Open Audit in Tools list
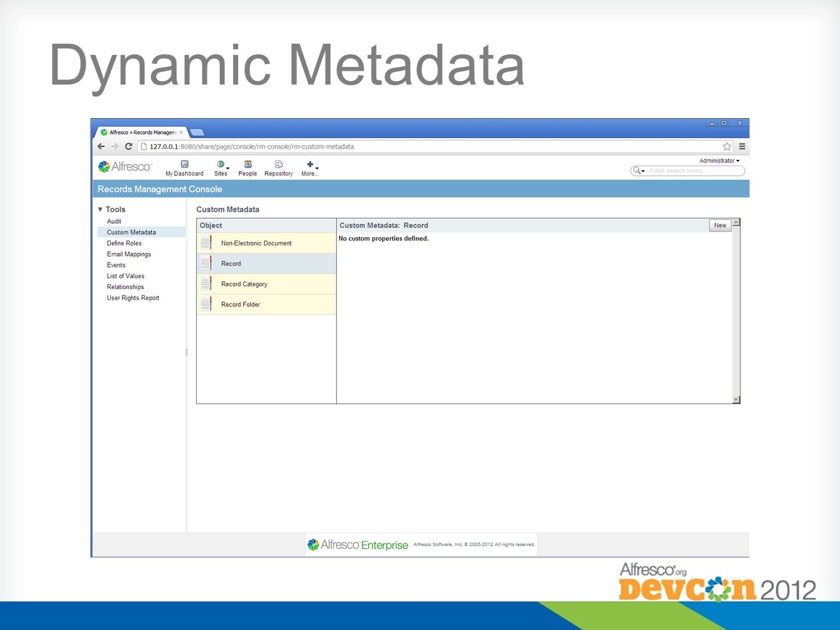This screenshot has height=630, width=840. coord(114,221)
